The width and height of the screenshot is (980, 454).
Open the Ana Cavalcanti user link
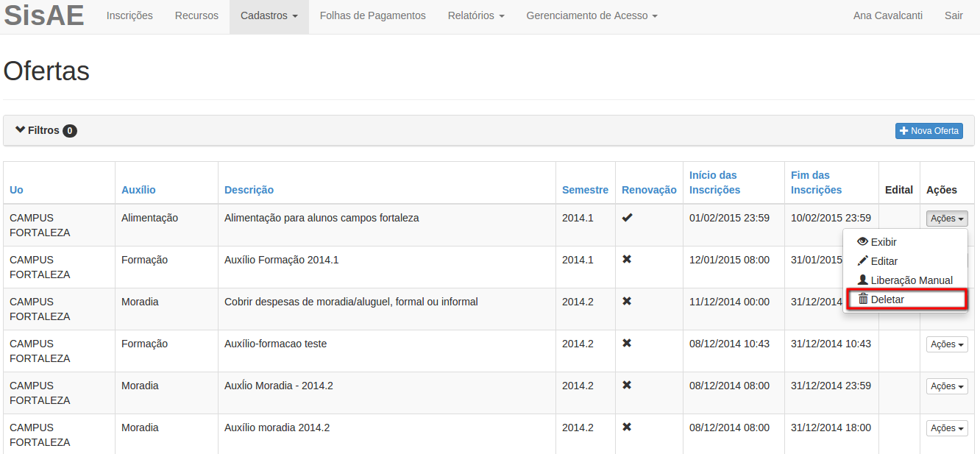(888, 15)
